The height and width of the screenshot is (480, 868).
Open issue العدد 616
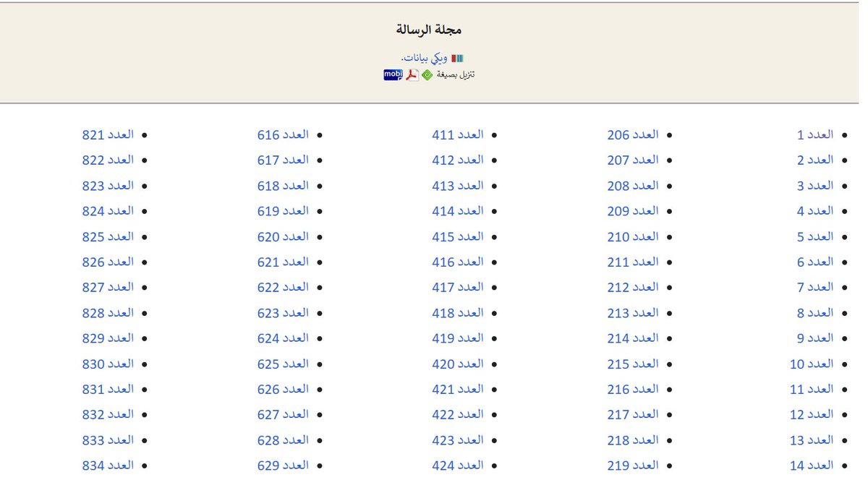click(283, 134)
